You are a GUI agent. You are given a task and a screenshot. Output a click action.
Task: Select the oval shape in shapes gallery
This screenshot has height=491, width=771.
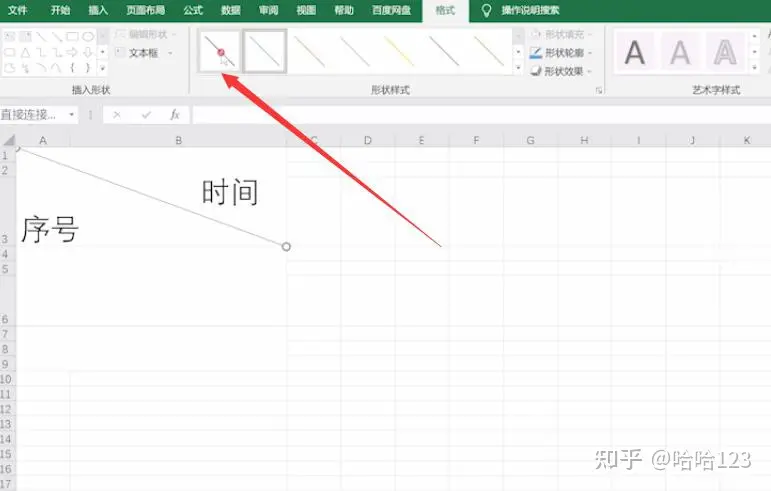[88, 37]
